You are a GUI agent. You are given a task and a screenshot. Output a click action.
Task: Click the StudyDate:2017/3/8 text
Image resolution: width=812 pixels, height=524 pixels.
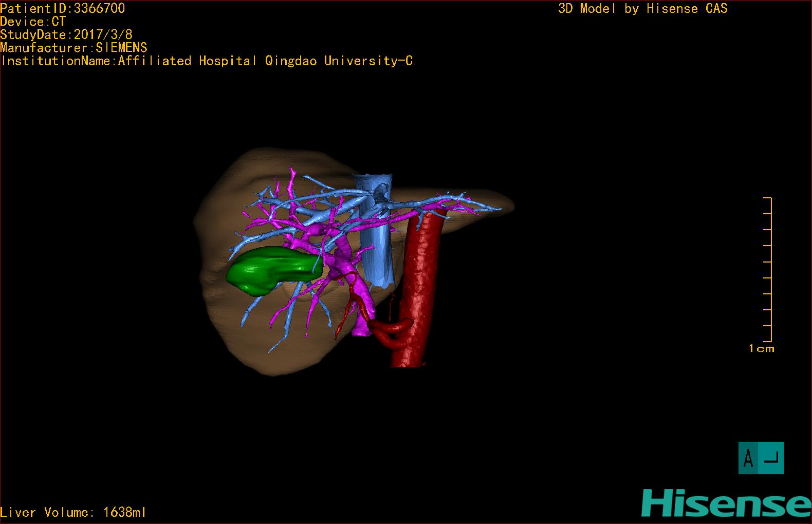(x=66, y=34)
